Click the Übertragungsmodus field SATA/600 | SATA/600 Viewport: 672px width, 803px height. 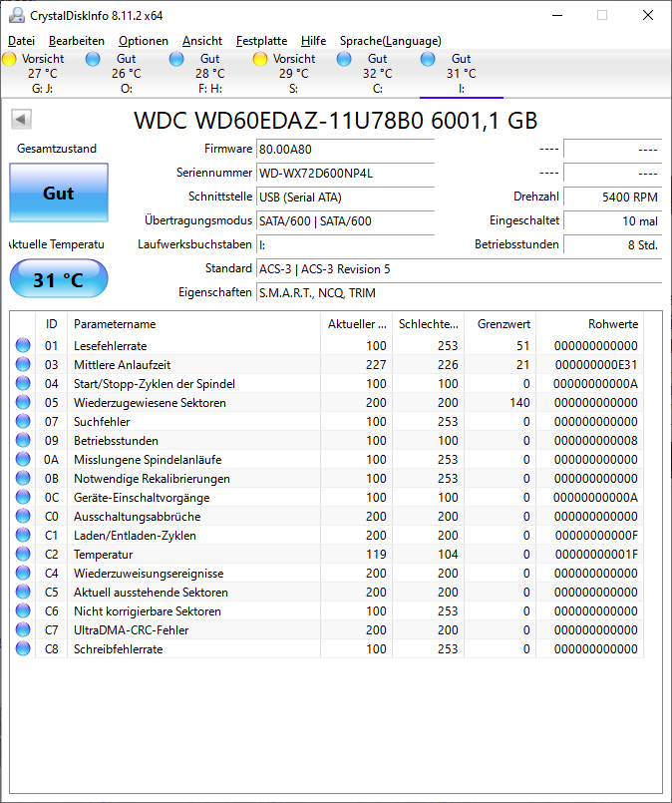click(x=345, y=221)
